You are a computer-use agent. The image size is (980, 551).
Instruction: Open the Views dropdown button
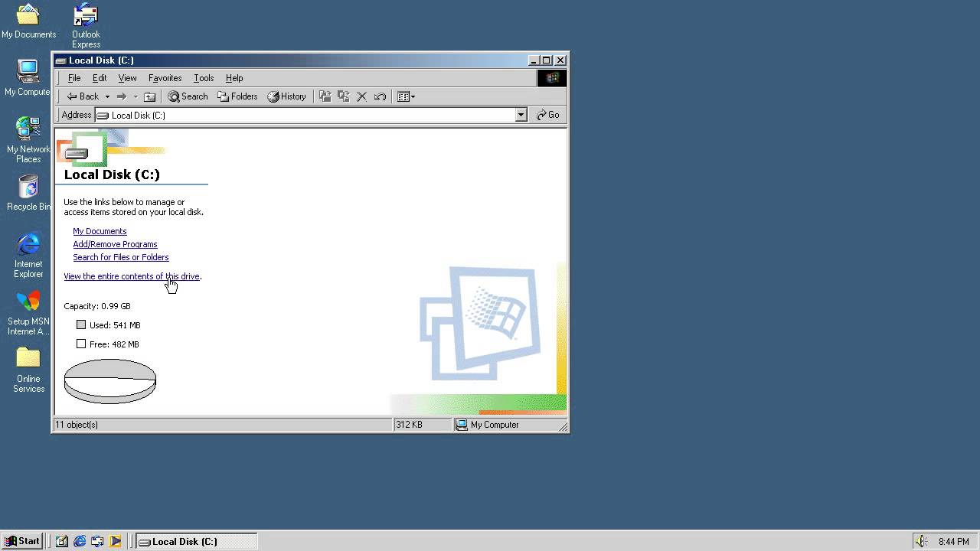[406, 96]
